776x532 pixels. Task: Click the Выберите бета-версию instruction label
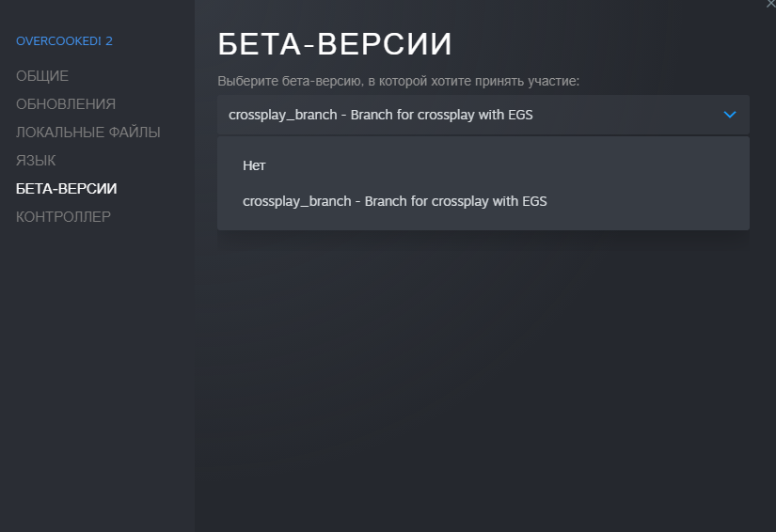[398, 82]
